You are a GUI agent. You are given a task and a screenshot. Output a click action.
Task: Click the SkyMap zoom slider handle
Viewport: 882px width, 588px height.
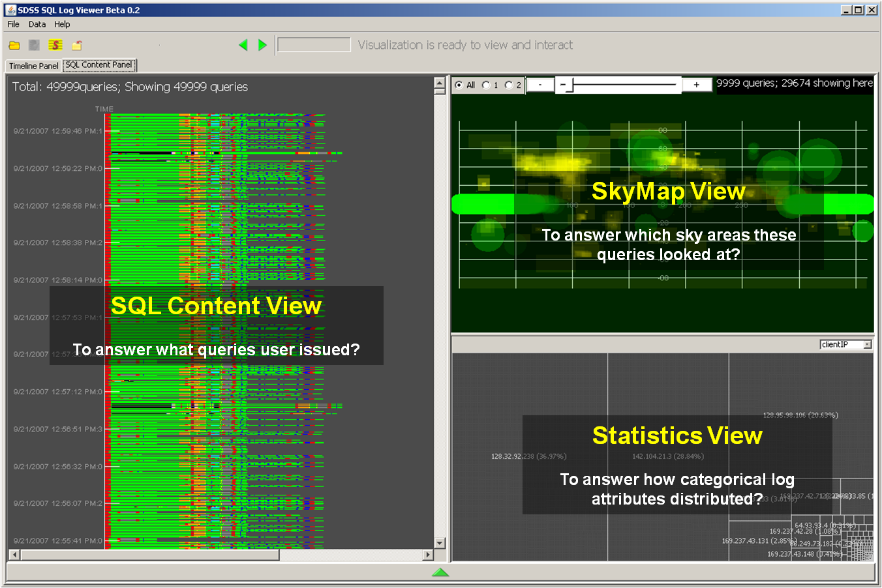(x=568, y=85)
